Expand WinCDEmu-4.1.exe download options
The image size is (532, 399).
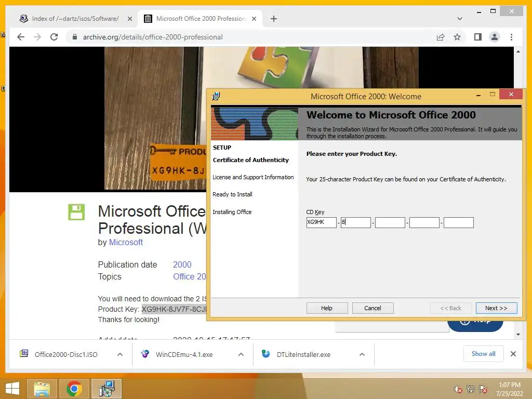pyautogui.click(x=241, y=354)
